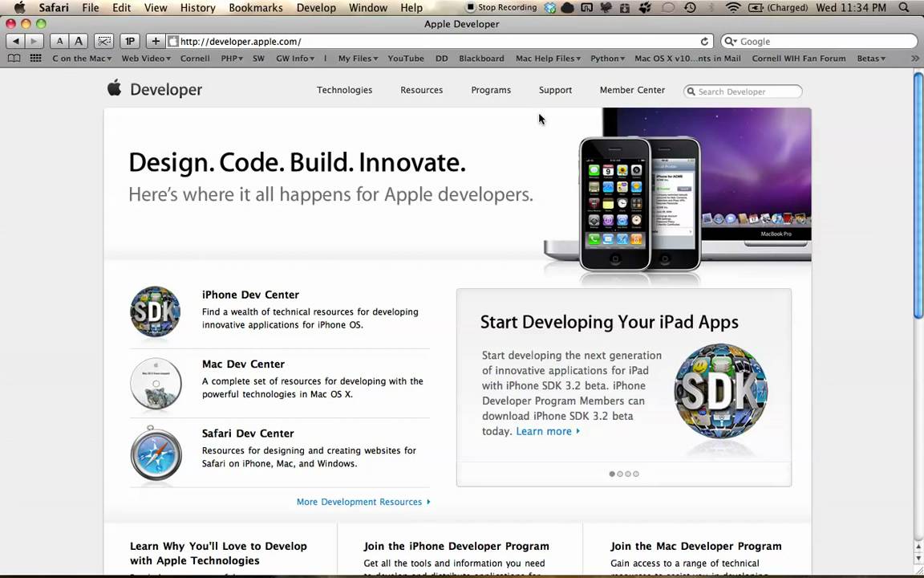This screenshot has width=924, height=578.
Task: Open the Google search engine magnifier menu
Action: pos(731,41)
